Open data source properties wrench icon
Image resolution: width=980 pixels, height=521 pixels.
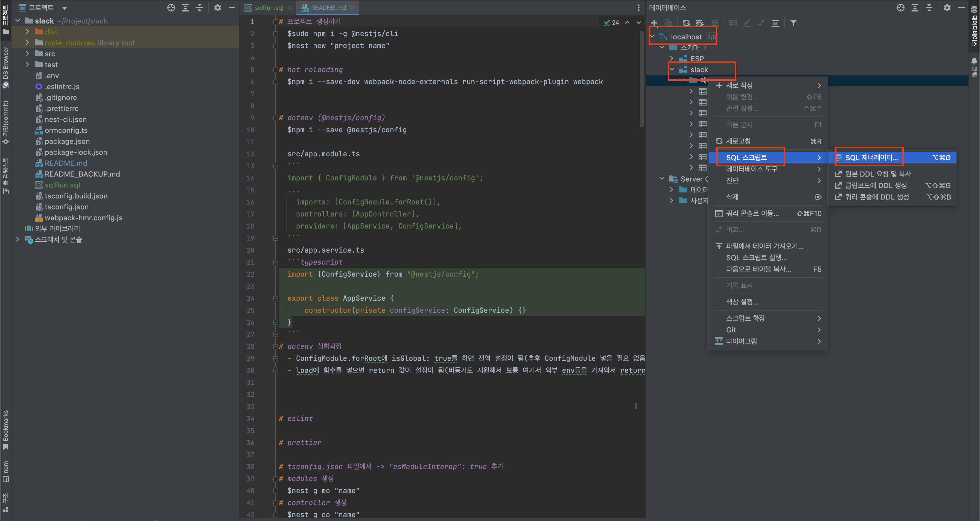700,23
